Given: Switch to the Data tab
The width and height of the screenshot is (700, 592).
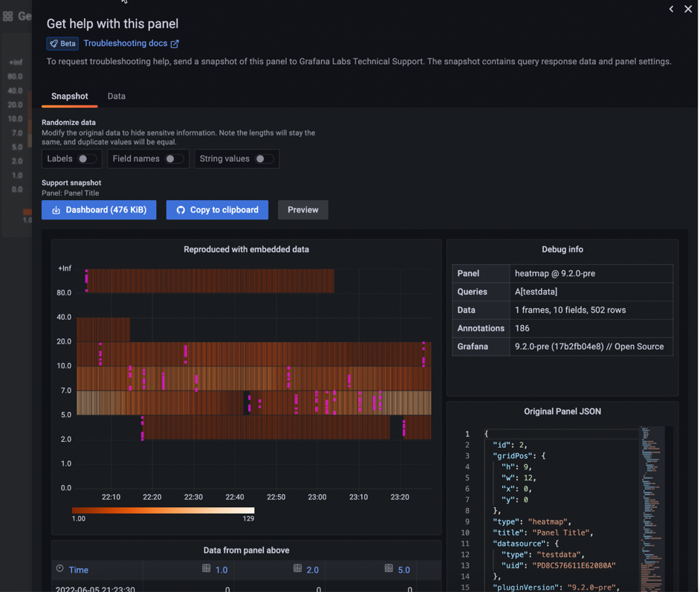Looking at the screenshot, I should point(116,97).
